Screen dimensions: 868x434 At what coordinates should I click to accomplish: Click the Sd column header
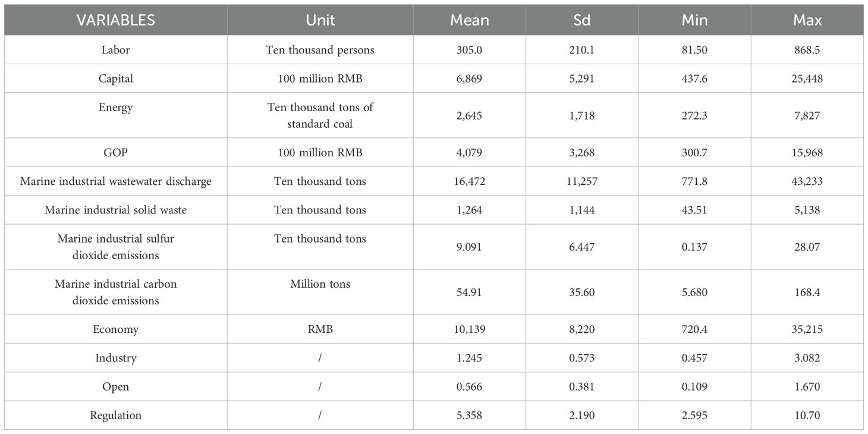point(582,20)
